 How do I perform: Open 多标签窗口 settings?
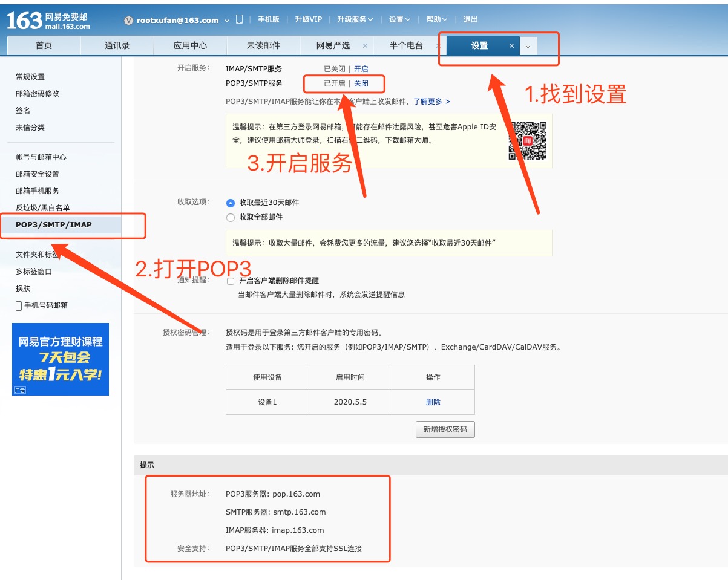34,272
